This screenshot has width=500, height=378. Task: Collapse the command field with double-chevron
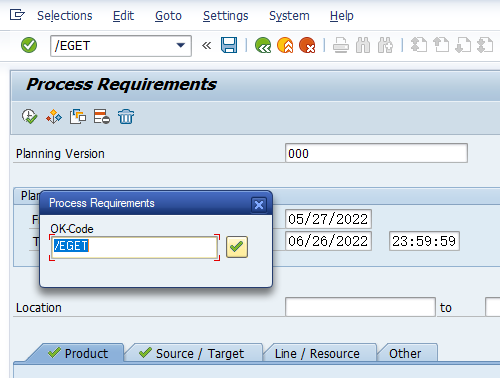click(207, 45)
